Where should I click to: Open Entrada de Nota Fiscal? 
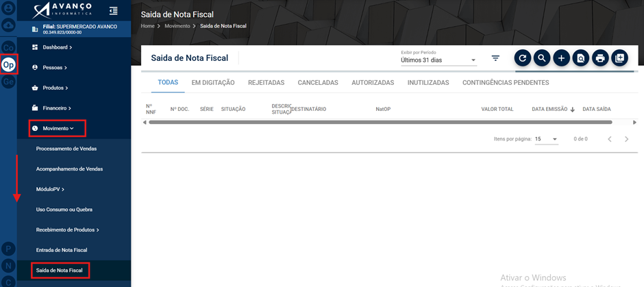[x=62, y=250]
